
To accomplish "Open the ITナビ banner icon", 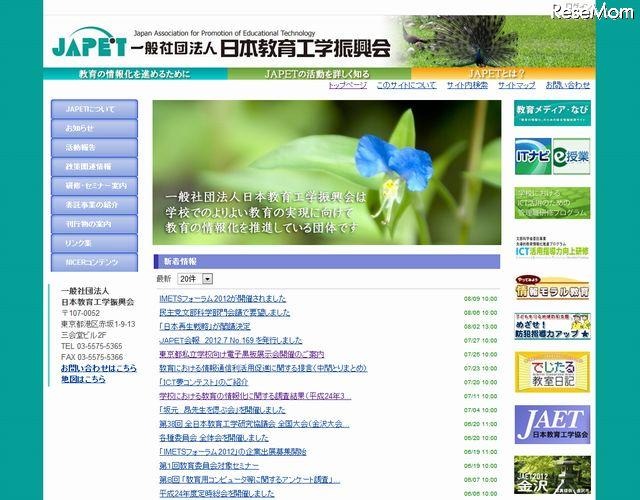I will [x=533, y=156].
